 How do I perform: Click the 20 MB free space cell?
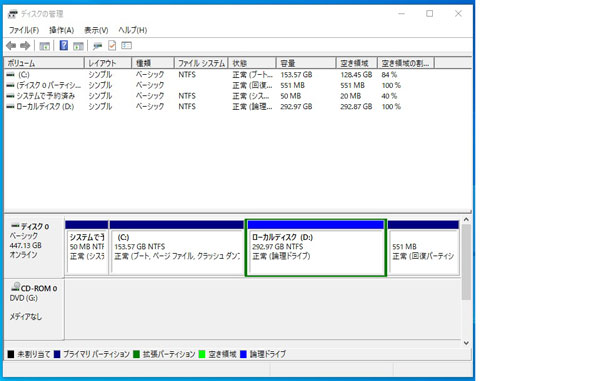click(351, 96)
